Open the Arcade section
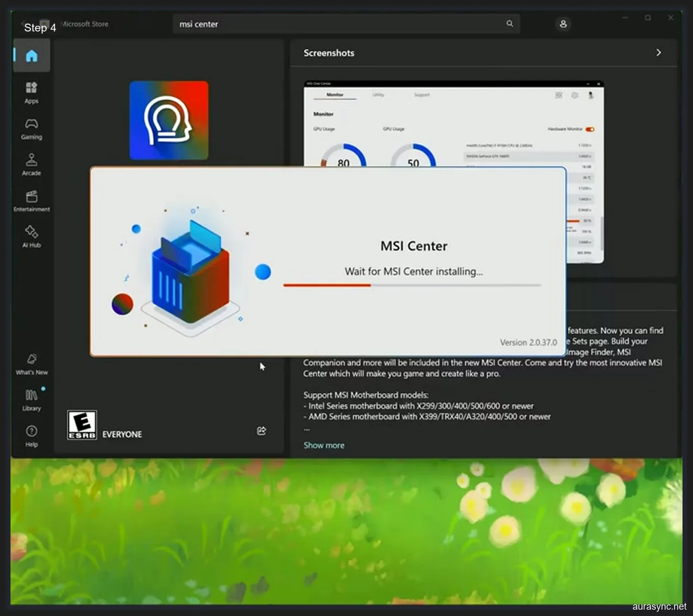The image size is (693, 616). pos(31,163)
